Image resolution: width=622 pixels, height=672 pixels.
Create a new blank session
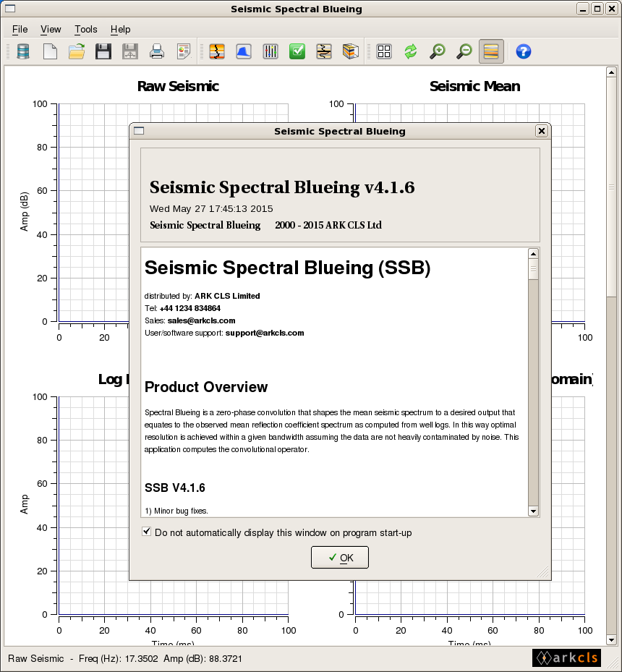tap(50, 51)
